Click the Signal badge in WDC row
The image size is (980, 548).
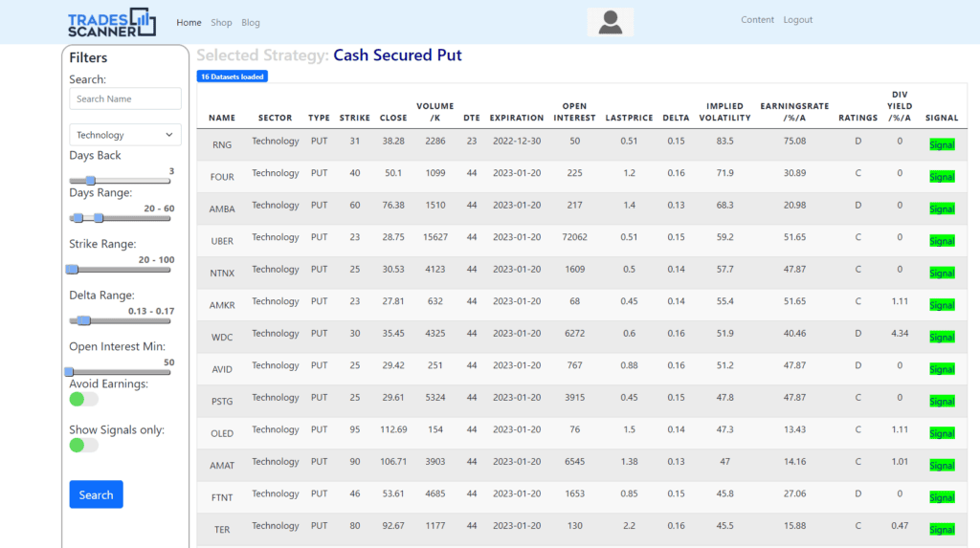942,338
